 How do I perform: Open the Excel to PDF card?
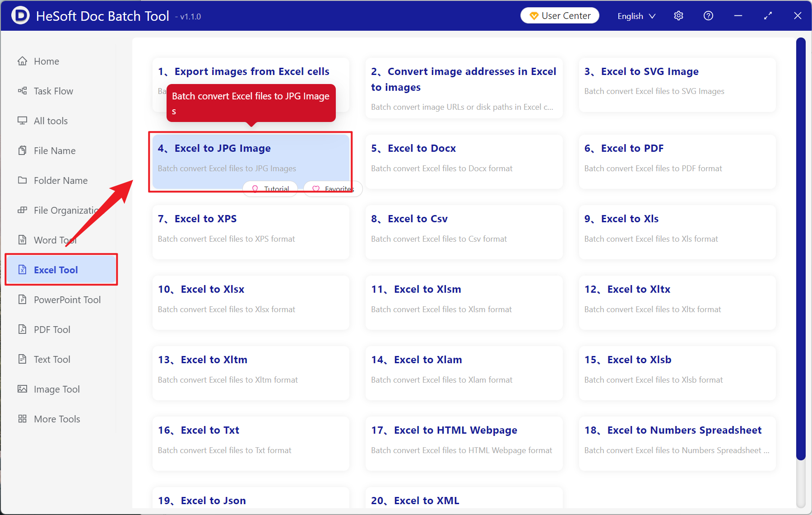point(677,161)
